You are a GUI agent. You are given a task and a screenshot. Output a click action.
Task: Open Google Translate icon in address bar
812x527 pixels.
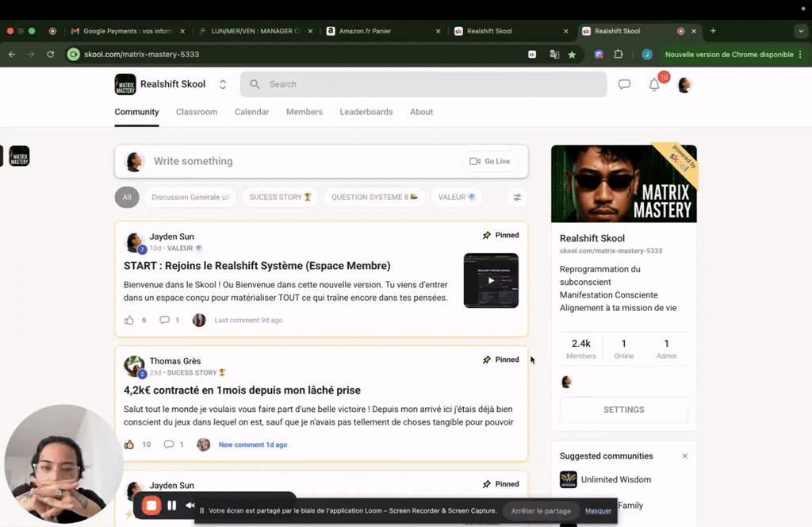pyautogui.click(x=554, y=55)
